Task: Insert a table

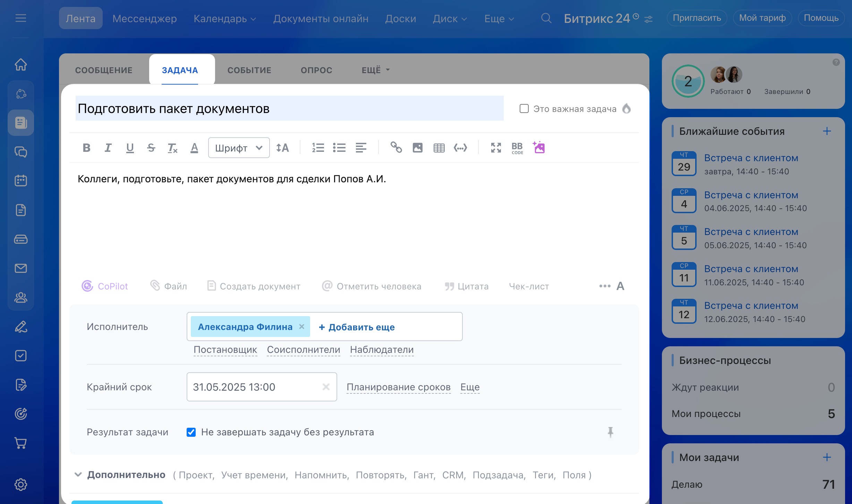Action: tap(439, 148)
